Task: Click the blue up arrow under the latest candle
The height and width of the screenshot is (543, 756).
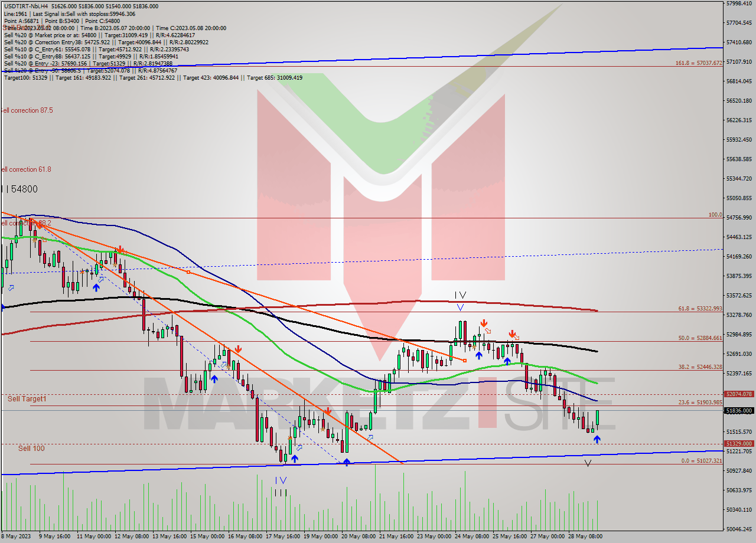Action: coord(597,439)
